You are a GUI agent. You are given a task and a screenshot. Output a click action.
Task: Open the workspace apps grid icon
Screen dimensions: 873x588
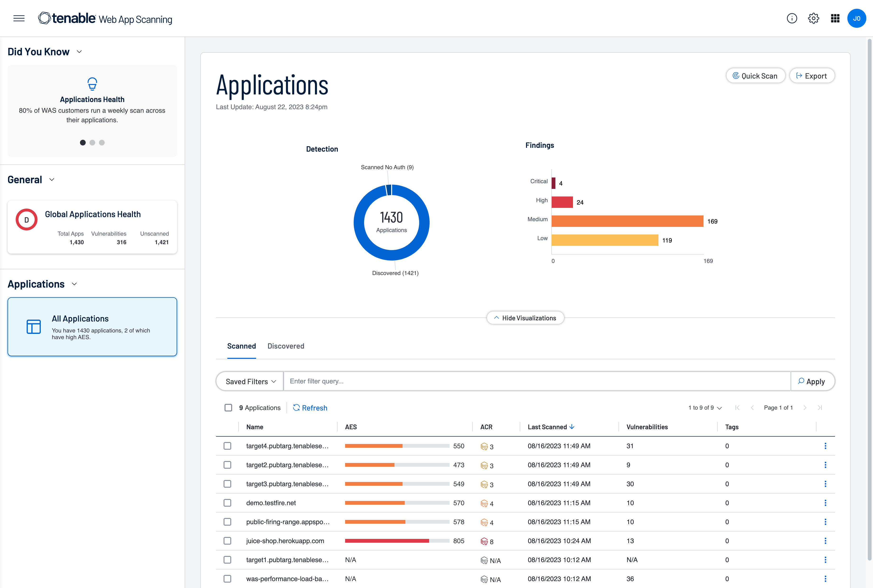point(835,18)
